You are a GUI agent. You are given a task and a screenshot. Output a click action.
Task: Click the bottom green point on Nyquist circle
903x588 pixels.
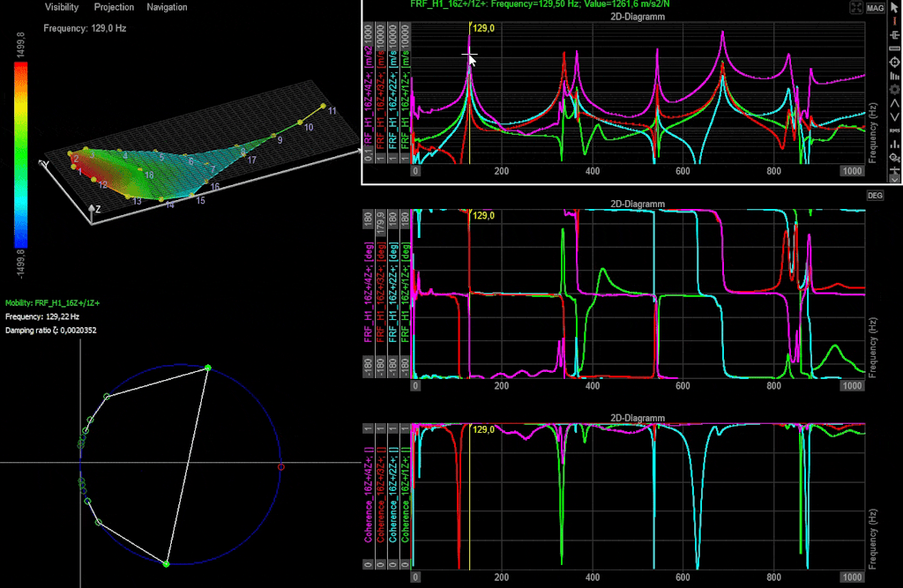[166, 564]
